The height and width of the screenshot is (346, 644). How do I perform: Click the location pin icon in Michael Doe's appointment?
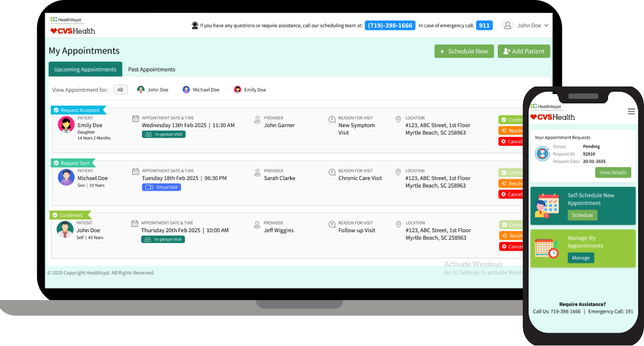[x=398, y=172]
